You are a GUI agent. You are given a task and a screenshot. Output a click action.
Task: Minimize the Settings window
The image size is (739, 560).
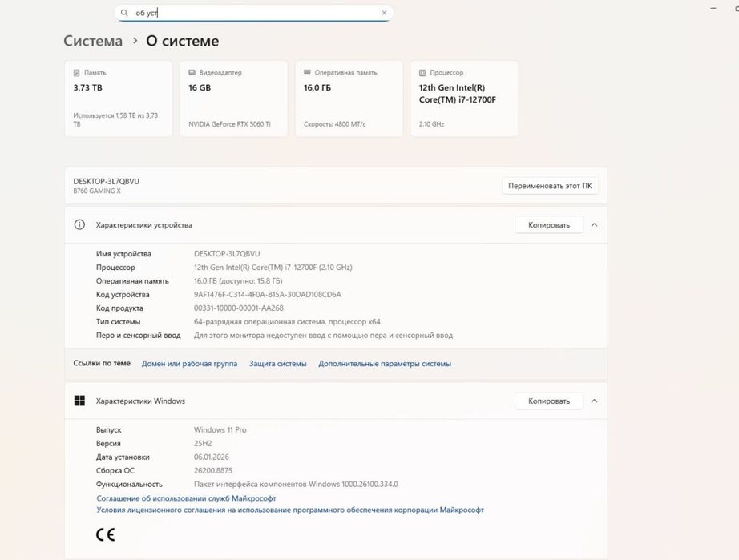(x=713, y=8)
